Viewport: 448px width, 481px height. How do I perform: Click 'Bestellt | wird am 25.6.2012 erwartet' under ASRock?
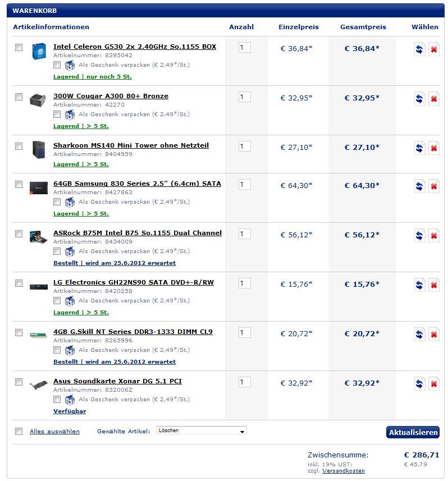(x=115, y=263)
